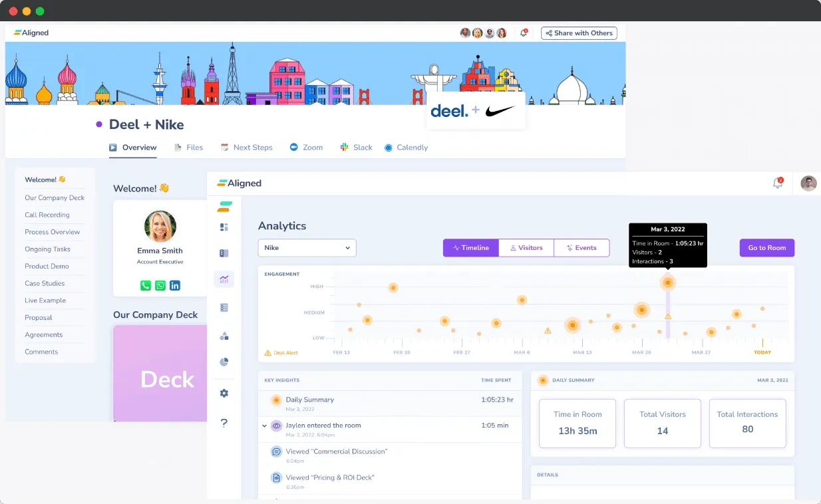821x504 pixels.
Task: Switch to the Visitors view tab
Action: (x=526, y=247)
